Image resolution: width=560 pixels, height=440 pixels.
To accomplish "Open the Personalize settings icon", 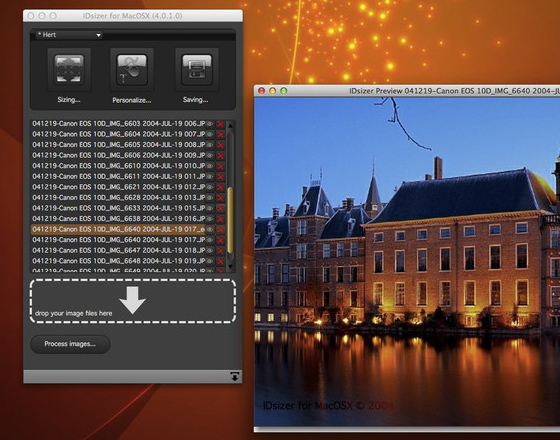I will tap(132, 70).
